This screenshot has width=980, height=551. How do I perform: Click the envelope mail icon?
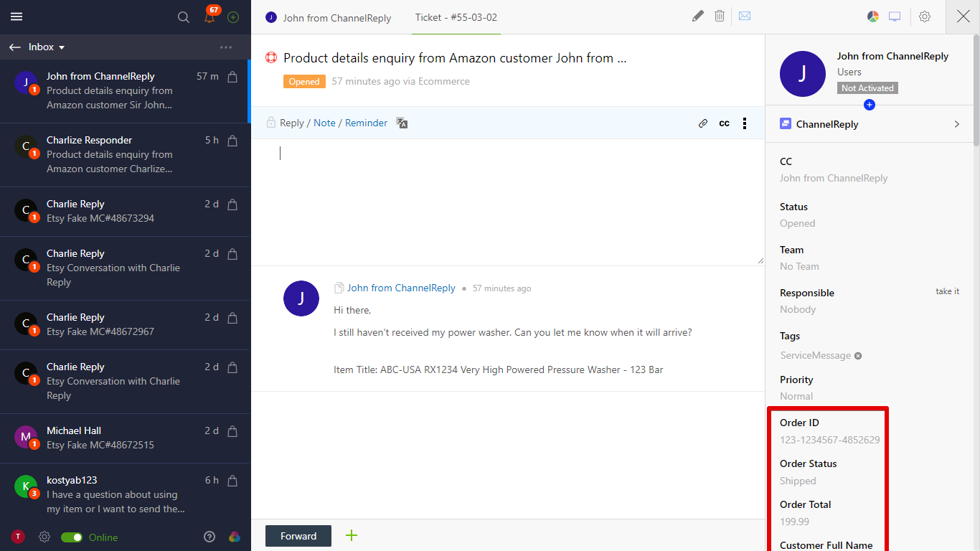[x=745, y=16]
